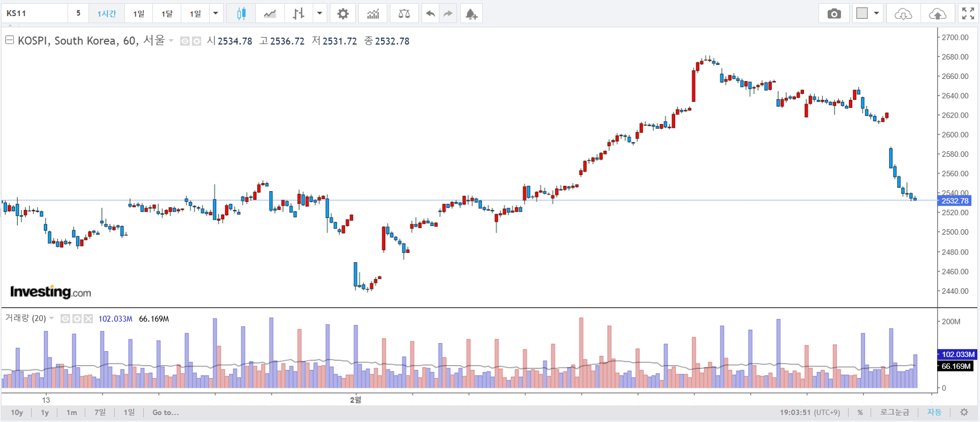Click the 저 2531.72 low value
Image resolution: width=980 pixels, height=422 pixels.
(334, 41)
